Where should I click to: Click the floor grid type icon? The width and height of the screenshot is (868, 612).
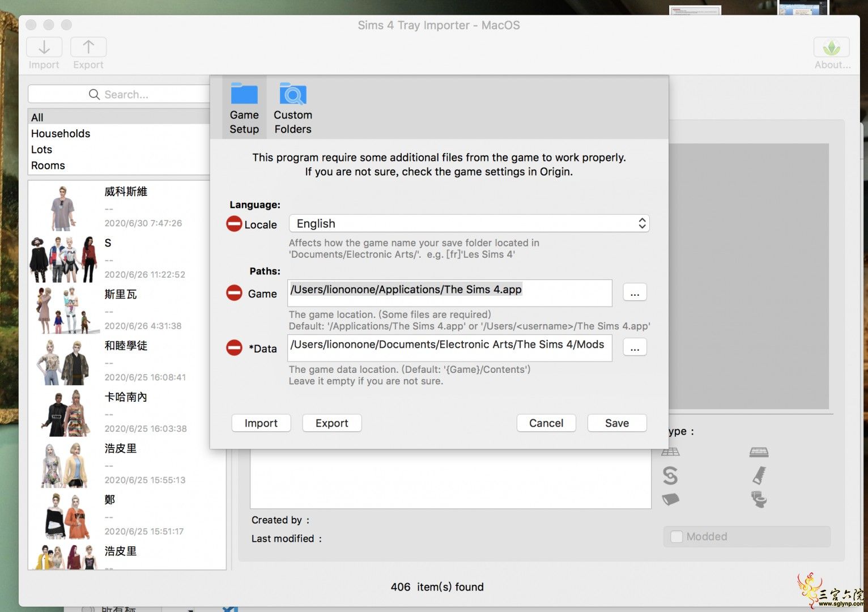tap(670, 452)
